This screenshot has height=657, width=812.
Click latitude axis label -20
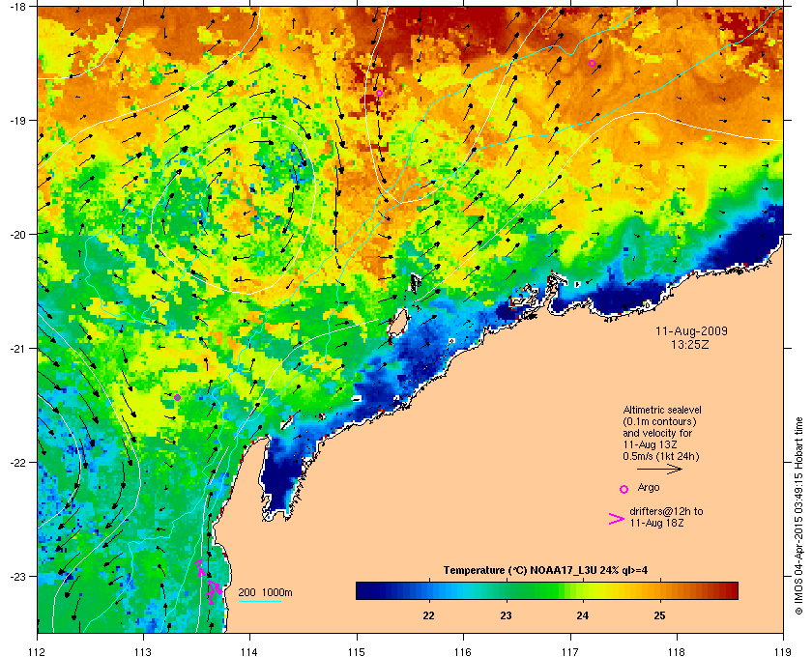click(17, 235)
